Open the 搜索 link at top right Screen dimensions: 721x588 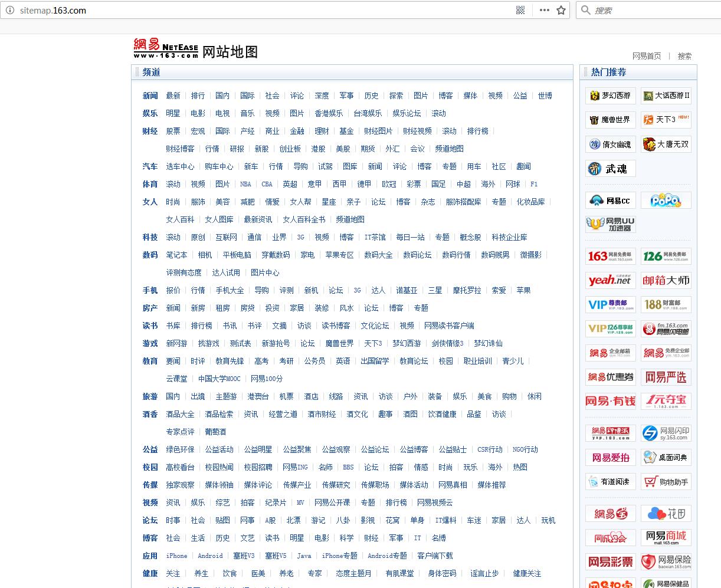[x=684, y=56]
